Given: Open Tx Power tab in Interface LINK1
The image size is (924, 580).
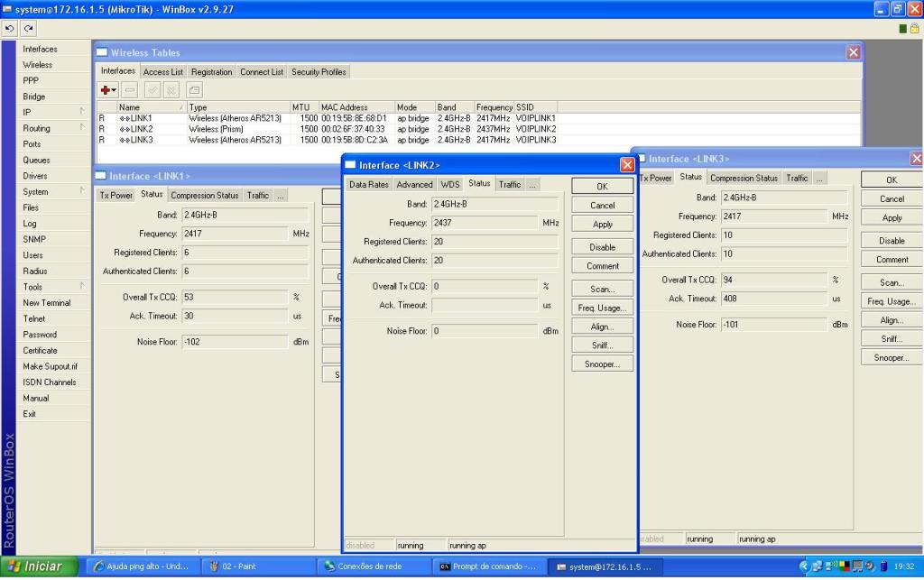Looking at the screenshot, I should [116, 196].
